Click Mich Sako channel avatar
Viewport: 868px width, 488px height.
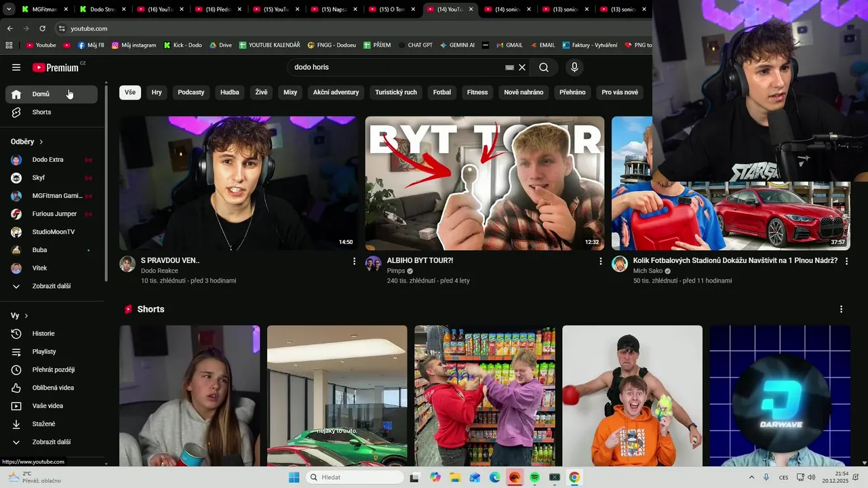coord(620,264)
